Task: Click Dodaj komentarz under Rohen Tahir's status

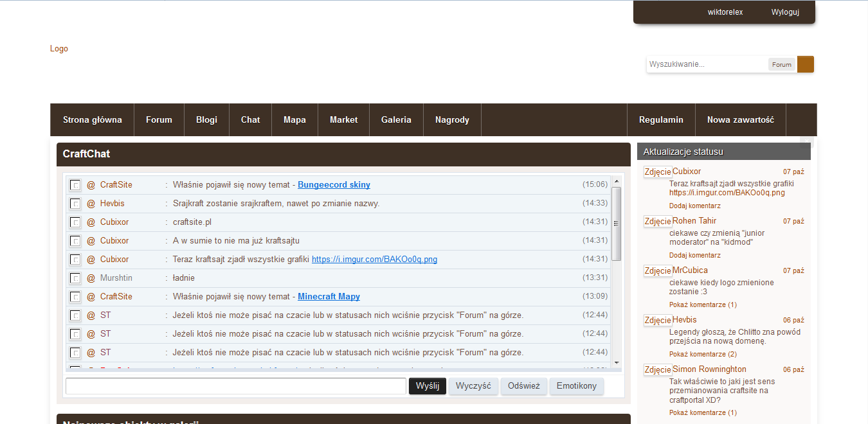Action: [694, 255]
